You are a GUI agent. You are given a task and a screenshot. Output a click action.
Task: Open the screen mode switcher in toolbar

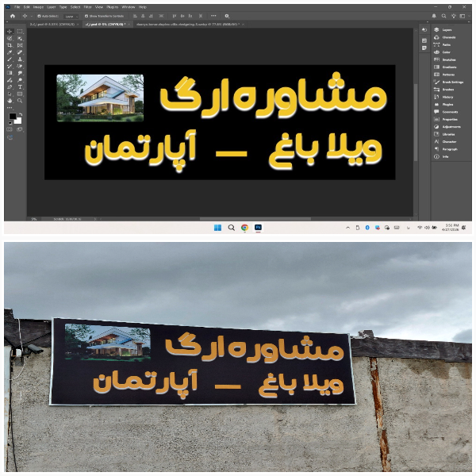click(x=20, y=129)
